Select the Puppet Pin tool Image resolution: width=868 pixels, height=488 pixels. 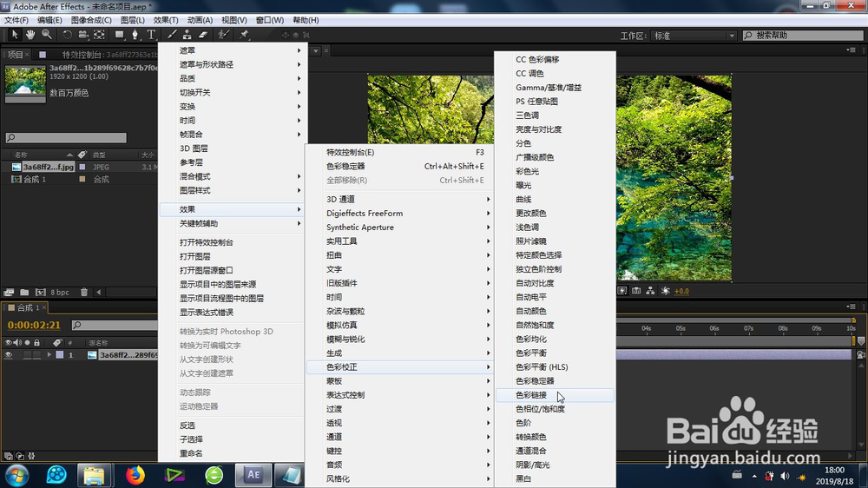point(244,35)
